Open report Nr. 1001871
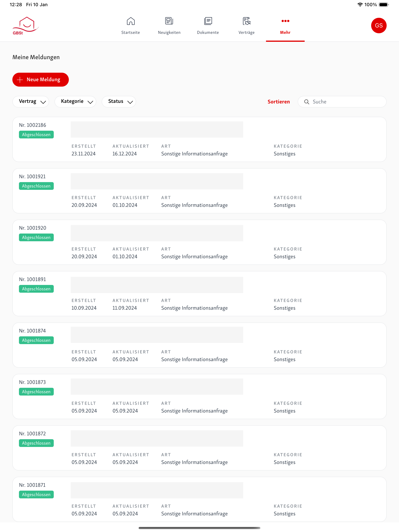399x532 pixels. point(199,499)
